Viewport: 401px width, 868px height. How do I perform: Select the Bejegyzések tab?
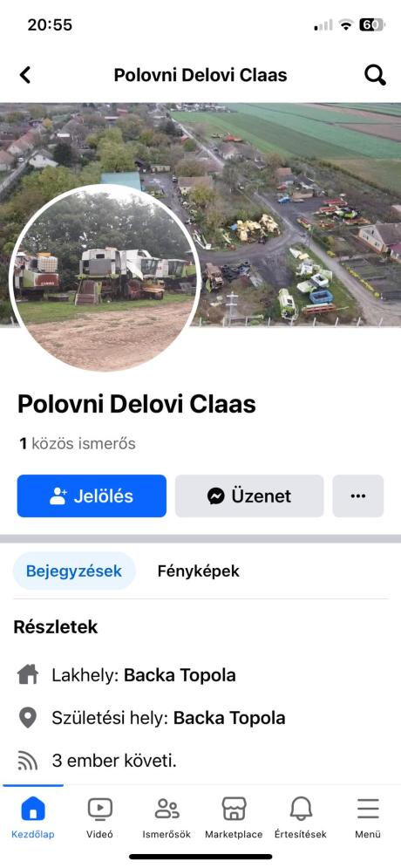point(74,571)
